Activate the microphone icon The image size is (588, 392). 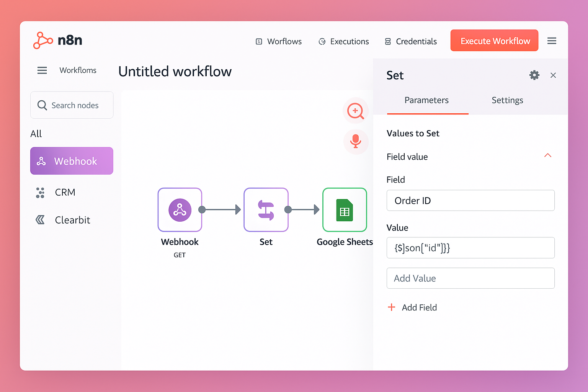(355, 141)
